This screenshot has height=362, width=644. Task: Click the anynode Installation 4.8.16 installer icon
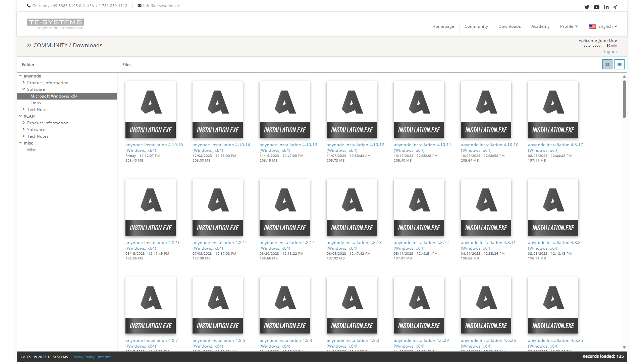pos(150,207)
